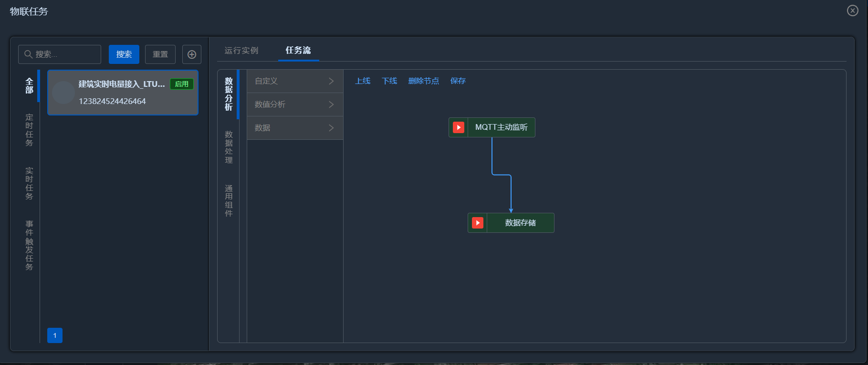Click the 下线 link
The width and height of the screenshot is (868, 365).
click(389, 81)
